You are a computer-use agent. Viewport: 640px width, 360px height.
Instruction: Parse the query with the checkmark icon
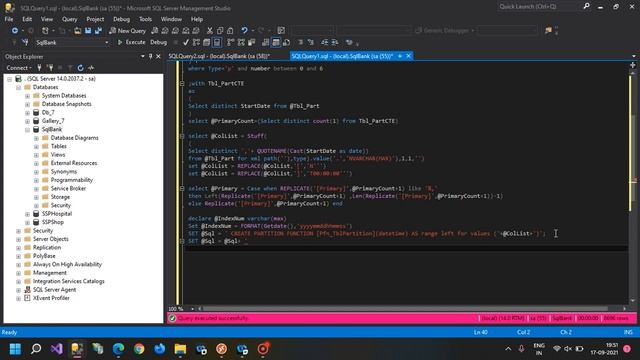(186, 42)
